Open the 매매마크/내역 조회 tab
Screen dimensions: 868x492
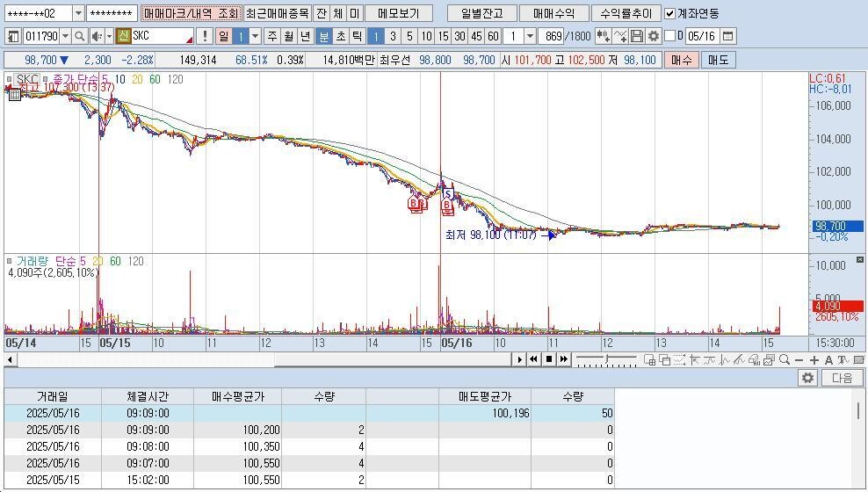click(x=191, y=13)
